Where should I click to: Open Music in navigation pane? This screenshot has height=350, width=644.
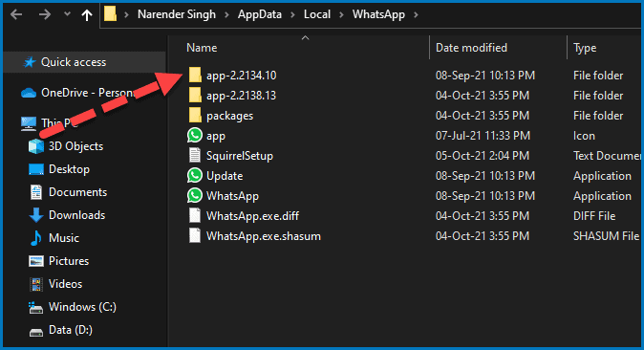coord(64,238)
